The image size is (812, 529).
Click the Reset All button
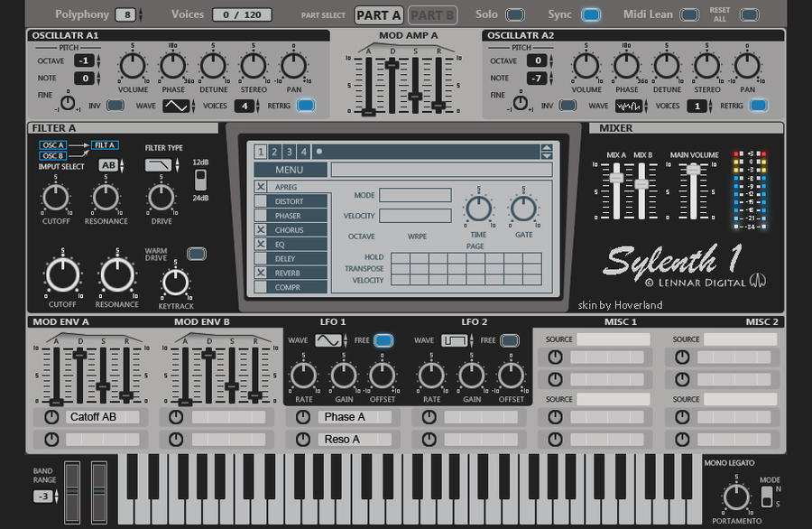(750, 14)
